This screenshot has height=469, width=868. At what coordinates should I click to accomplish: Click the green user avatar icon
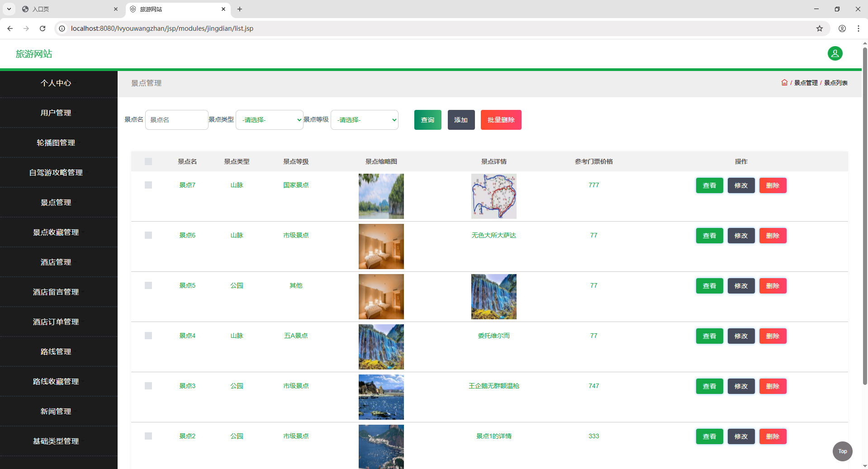pos(835,53)
